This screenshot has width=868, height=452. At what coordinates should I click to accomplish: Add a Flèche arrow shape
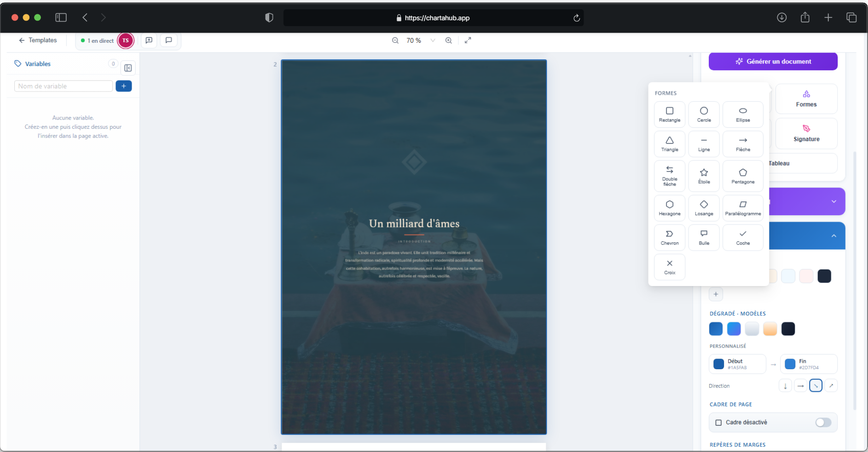click(743, 144)
